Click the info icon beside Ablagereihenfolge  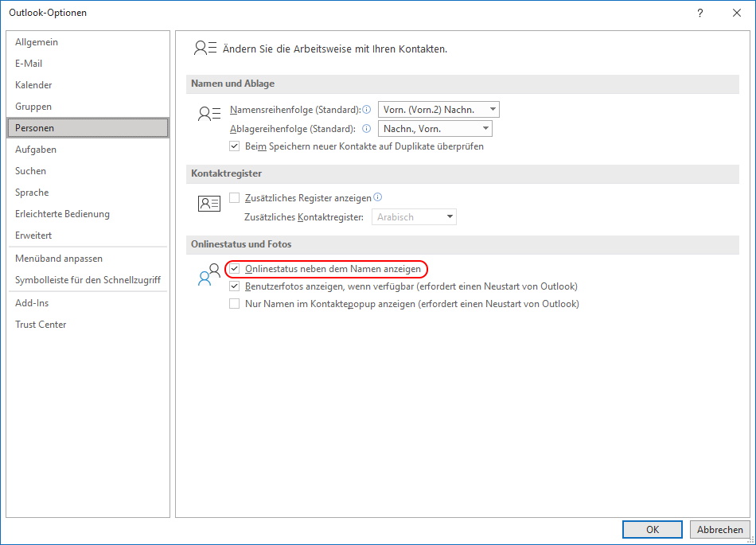[365, 128]
